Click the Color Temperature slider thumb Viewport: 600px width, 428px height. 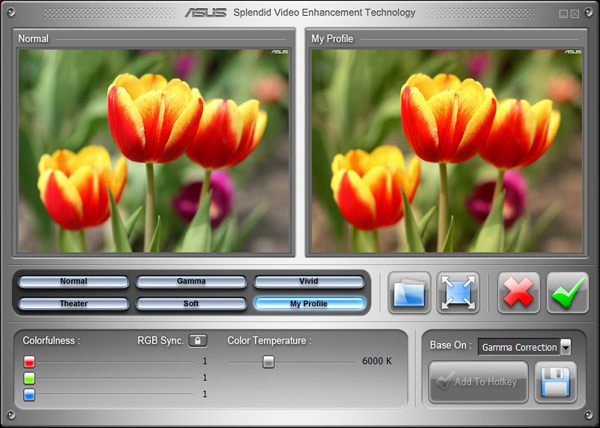pos(268,361)
